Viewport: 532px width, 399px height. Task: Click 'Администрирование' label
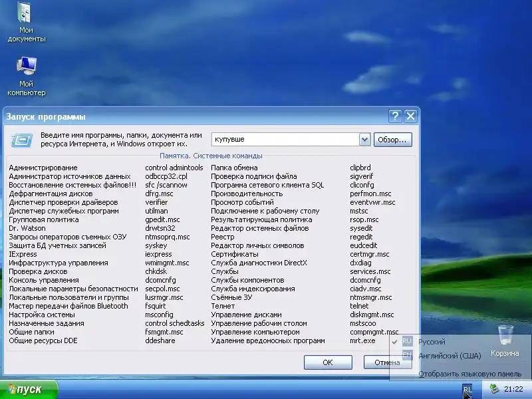(x=43, y=168)
